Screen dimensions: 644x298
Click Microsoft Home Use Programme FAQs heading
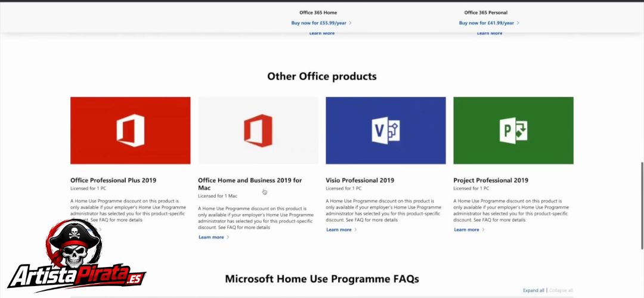(x=322, y=279)
